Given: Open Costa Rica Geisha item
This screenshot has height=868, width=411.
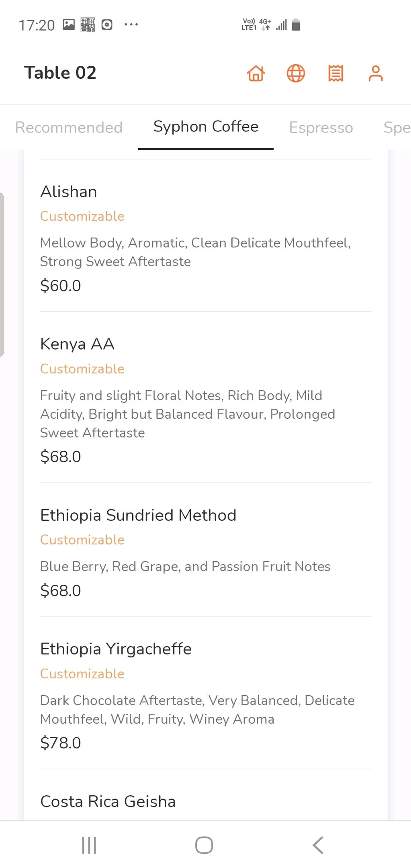Looking at the screenshot, I should pyautogui.click(x=108, y=801).
